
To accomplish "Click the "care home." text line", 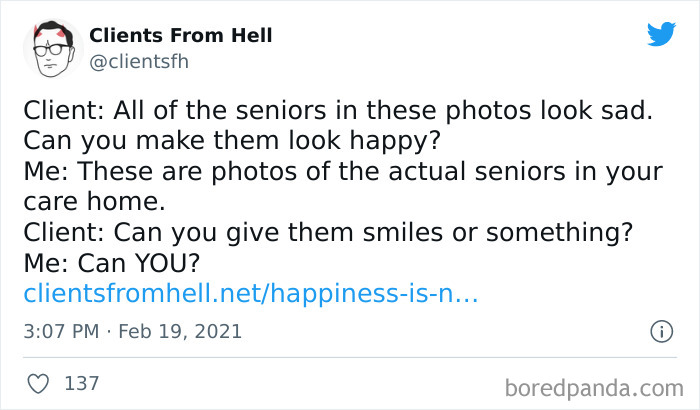I will point(91,202).
